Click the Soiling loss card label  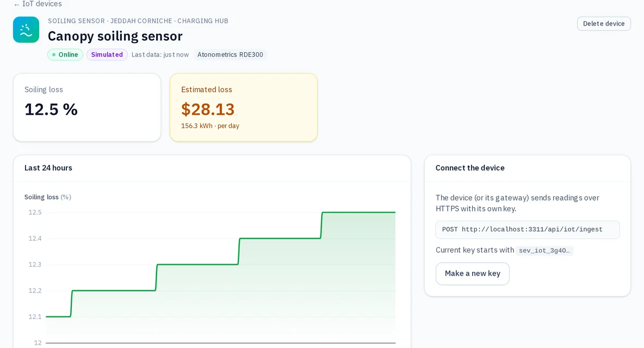[x=44, y=90]
